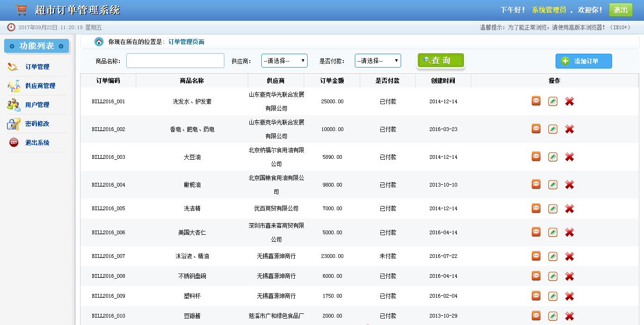Edit order BILL2016_002
Image resolution: width=644 pixels, height=325 pixels.
coord(553,129)
